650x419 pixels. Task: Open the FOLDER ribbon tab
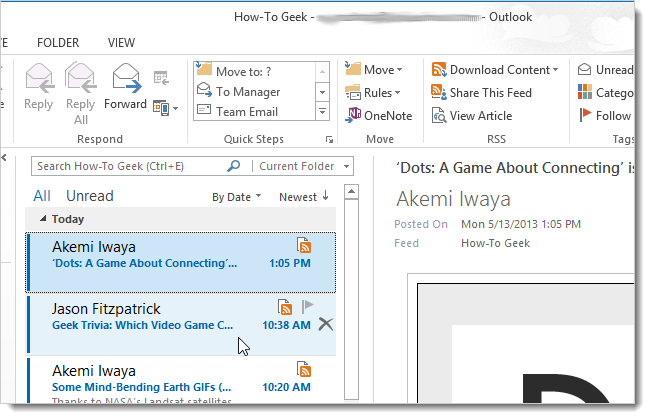point(58,43)
